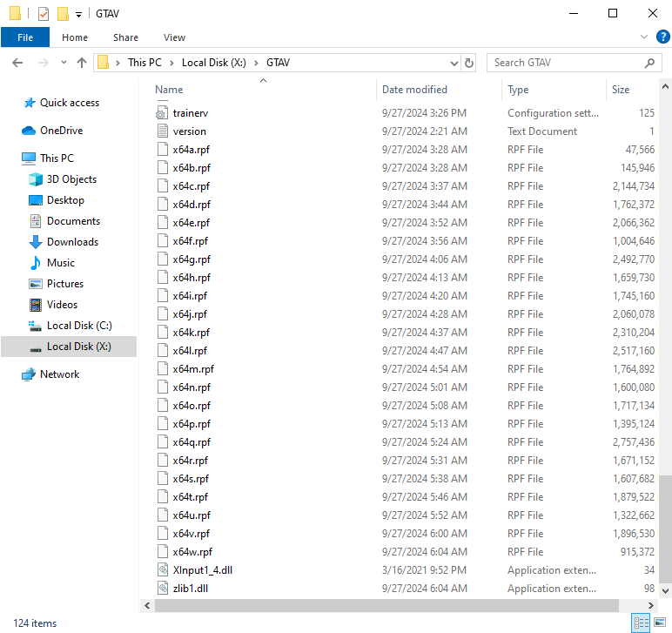Open the File menu tab

pos(25,37)
